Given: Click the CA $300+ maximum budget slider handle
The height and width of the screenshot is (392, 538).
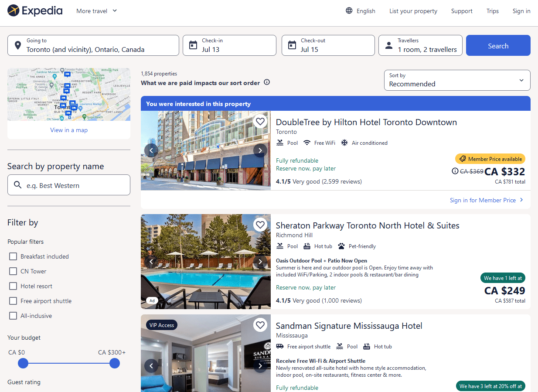Looking at the screenshot, I should click(x=115, y=363).
